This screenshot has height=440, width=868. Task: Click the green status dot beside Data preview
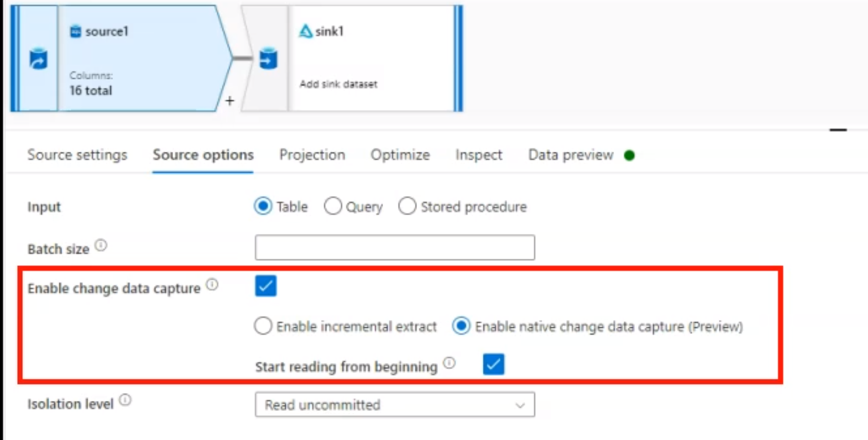pos(630,155)
